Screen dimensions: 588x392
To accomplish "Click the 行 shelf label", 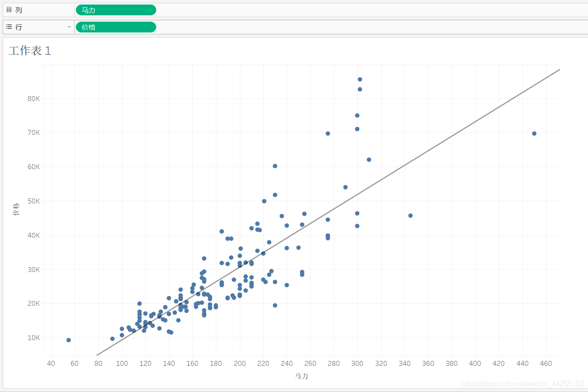I will coord(19,27).
